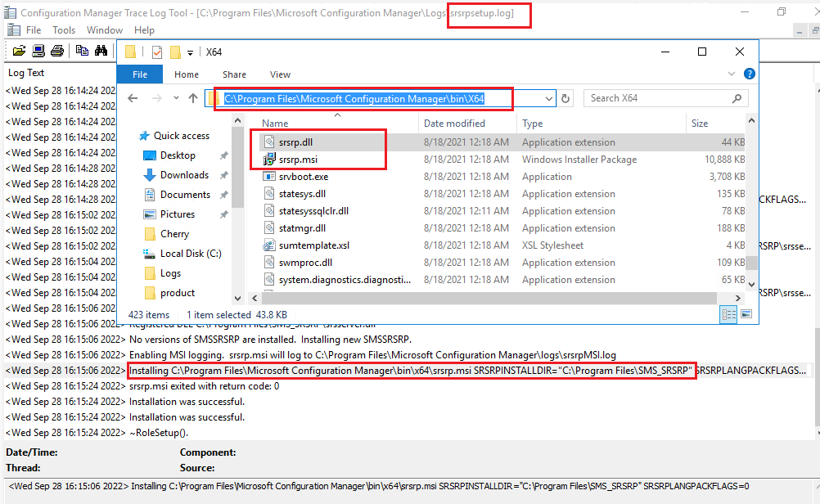The image size is (820, 504).
Task: Select the 'srsrp.msi exited with return code: 0' log line
Action: pyautogui.click(x=205, y=386)
